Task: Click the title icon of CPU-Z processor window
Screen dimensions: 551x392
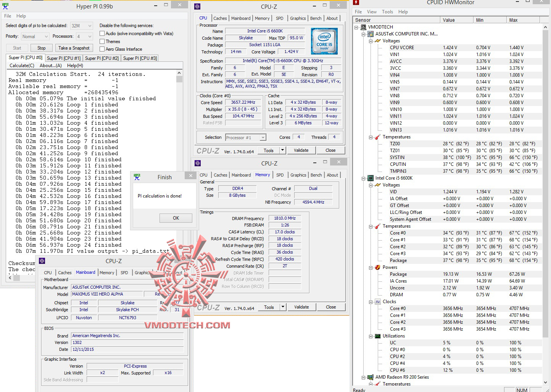Action: click(197, 6)
